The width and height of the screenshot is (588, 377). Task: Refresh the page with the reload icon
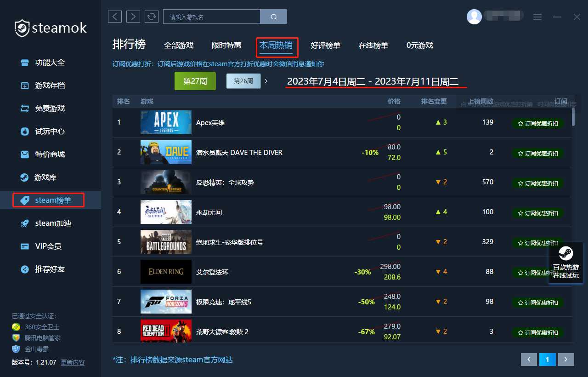coord(152,17)
